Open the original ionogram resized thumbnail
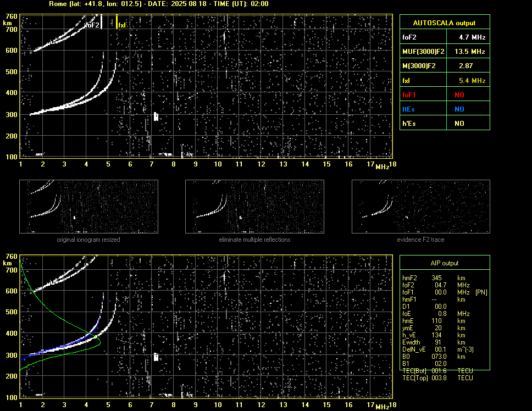The height and width of the screenshot is (411, 532). pyautogui.click(x=88, y=207)
